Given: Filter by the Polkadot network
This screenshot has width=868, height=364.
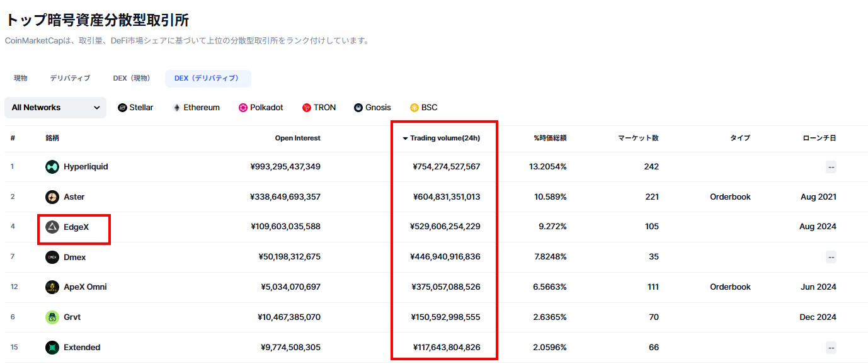Looking at the screenshot, I should point(261,108).
